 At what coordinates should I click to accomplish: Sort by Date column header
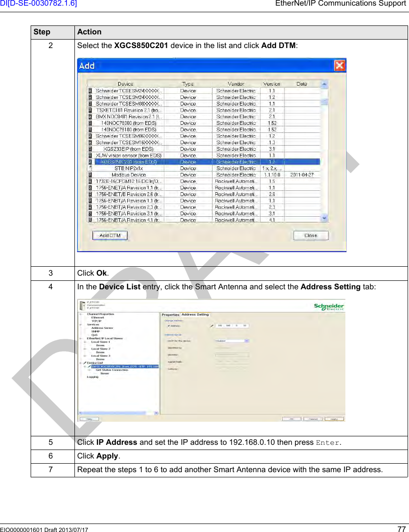pyautogui.click(x=302, y=84)
